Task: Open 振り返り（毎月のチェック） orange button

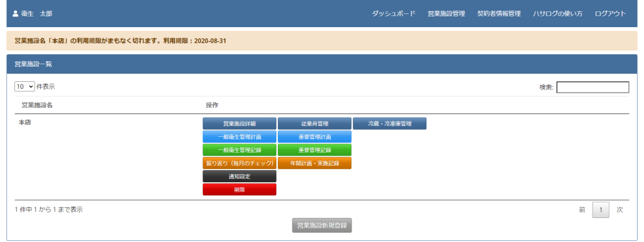Action: click(240, 163)
